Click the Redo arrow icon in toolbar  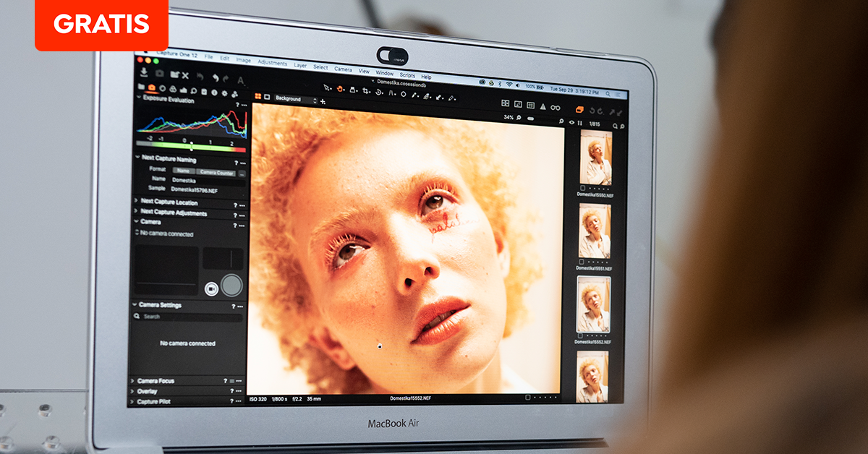[226, 78]
